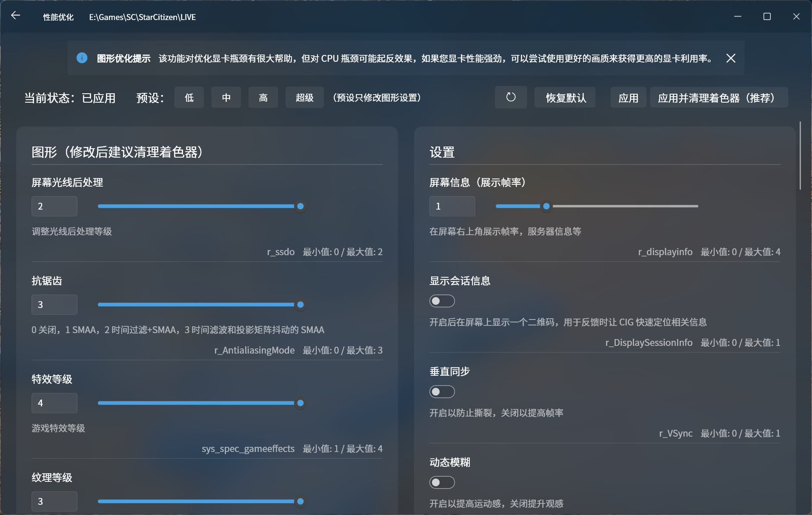812x515 pixels.
Task: Click the 特效等级 value field
Action: 54,403
